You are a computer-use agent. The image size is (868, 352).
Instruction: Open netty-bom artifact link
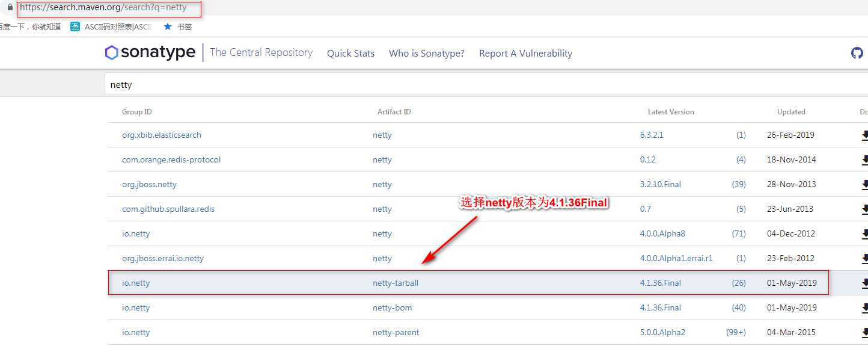(x=393, y=307)
